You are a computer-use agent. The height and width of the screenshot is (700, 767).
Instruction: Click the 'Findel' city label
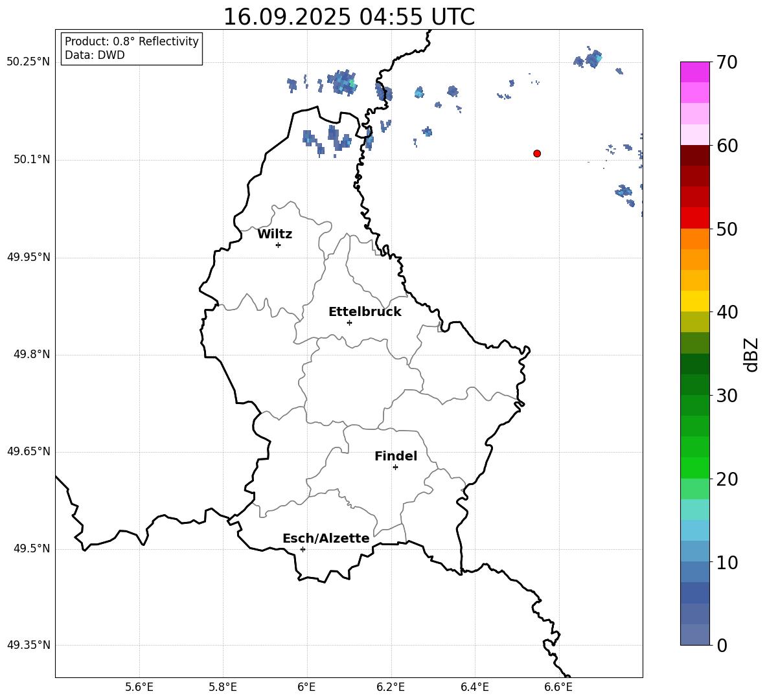[x=396, y=456]
